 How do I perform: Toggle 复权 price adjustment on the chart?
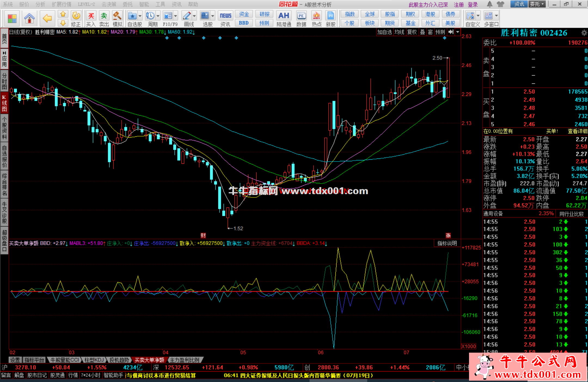tap(412, 32)
